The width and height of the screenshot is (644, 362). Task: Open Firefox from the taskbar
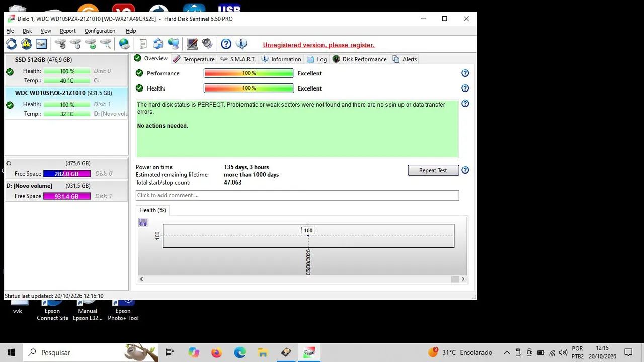(x=217, y=352)
